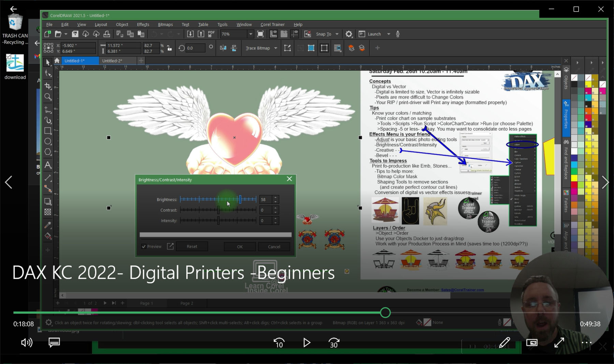Select the Connector tool

click(48, 188)
